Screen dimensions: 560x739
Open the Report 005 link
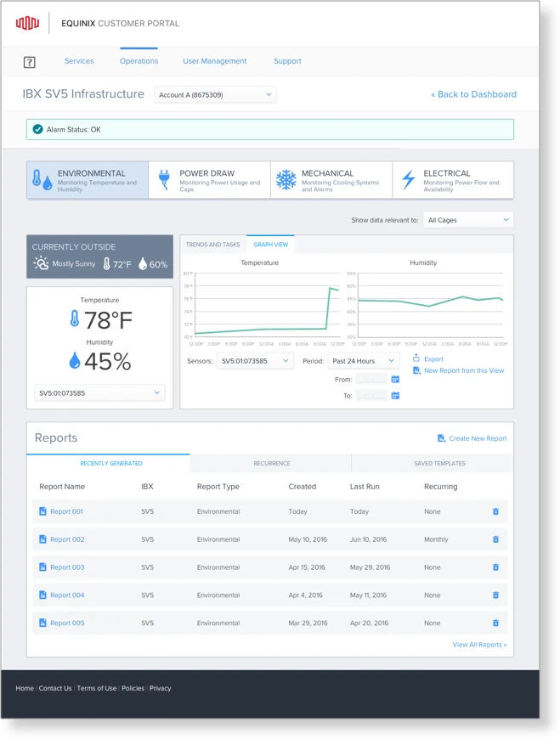[x=67, y=623]
